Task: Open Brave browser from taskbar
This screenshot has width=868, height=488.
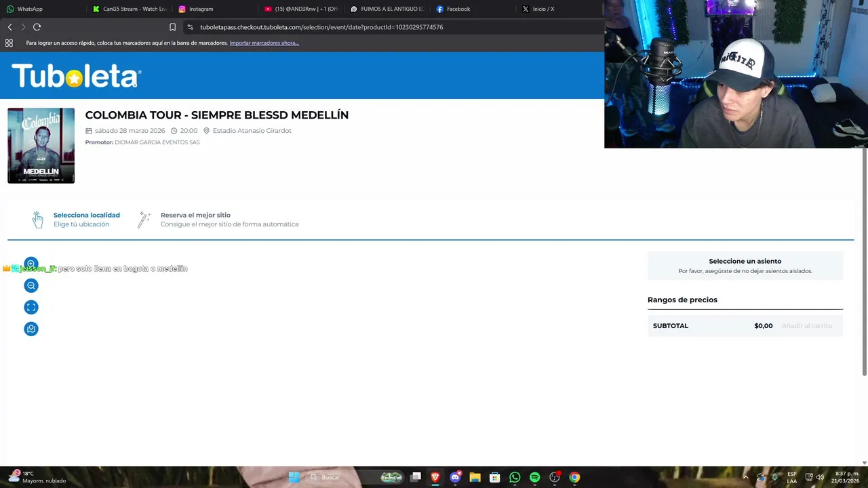Action: 435,477
